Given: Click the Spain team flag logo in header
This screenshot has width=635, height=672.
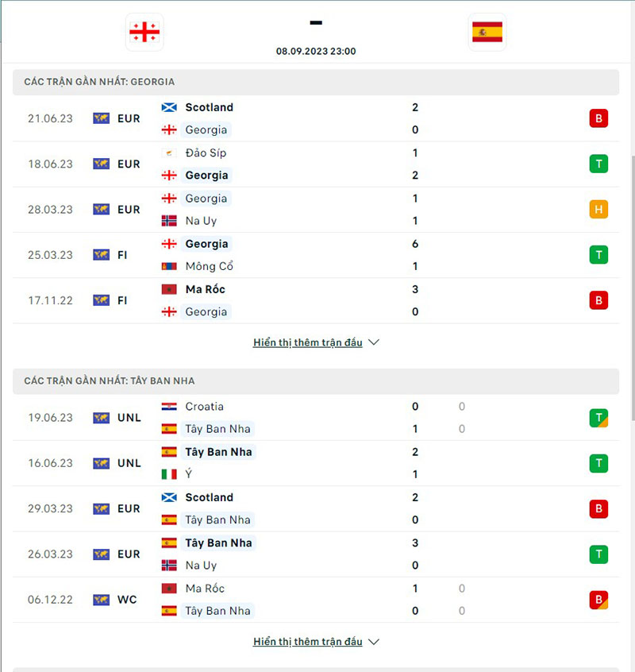Looking at the screenshot, I should click(487, 32).
